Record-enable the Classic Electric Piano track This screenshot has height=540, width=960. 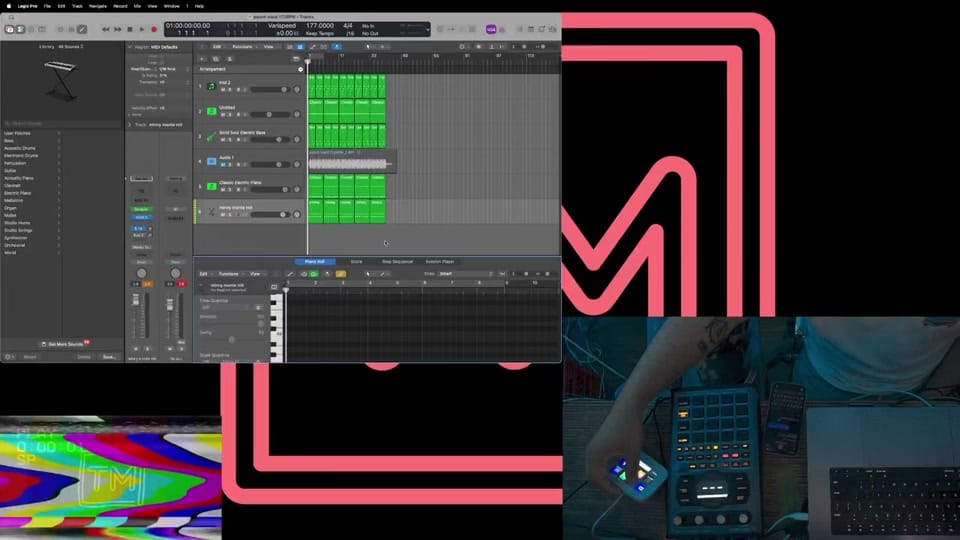pyautogui.click(x=238, y=190)
